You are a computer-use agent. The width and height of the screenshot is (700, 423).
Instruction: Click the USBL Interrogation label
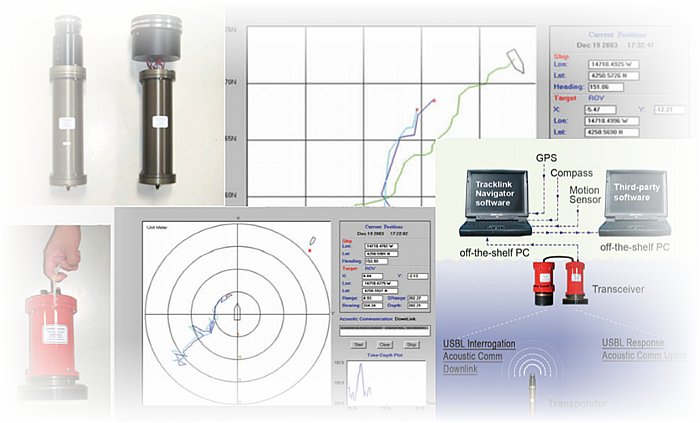click(479, 344)
